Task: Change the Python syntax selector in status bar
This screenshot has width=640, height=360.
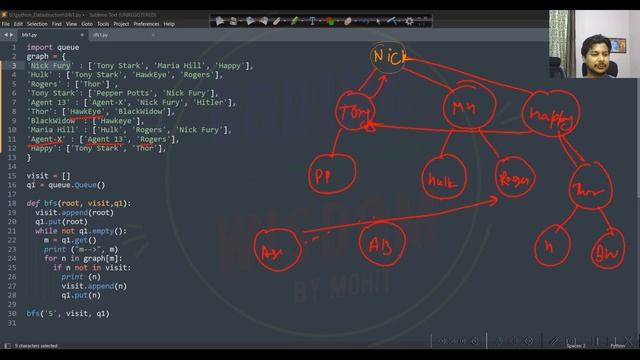Action: point(618,346)
